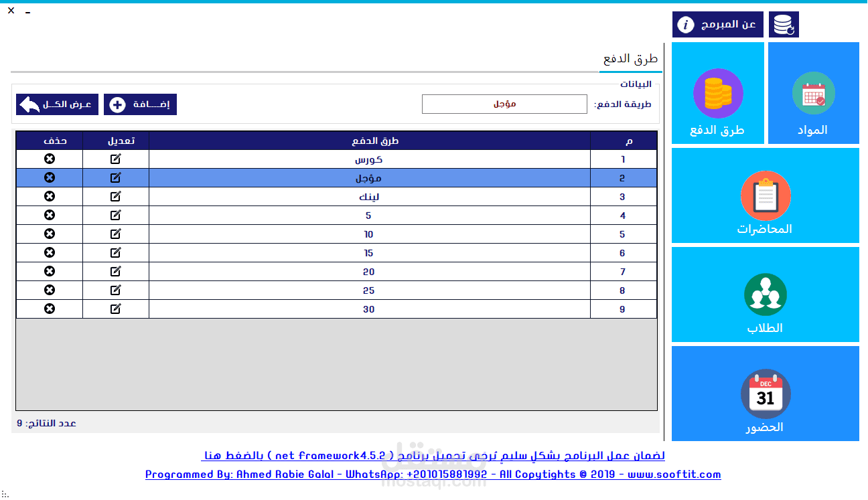Screen dimensions: 868x500
Task: Select the لينك table cell
Action: [370, 197]
